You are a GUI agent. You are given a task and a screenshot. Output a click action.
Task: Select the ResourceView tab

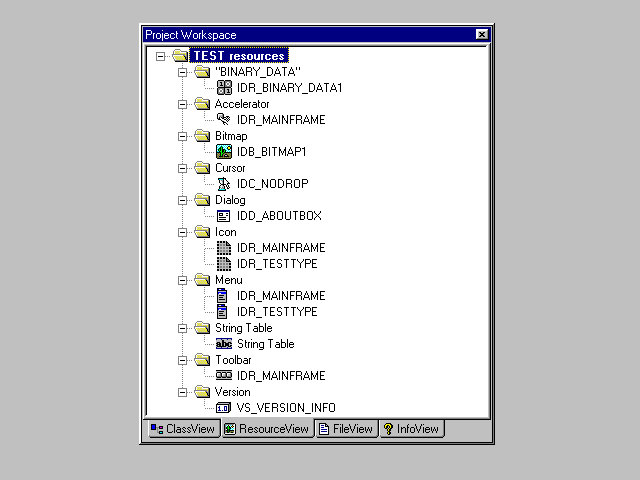[x=266, y=429]
